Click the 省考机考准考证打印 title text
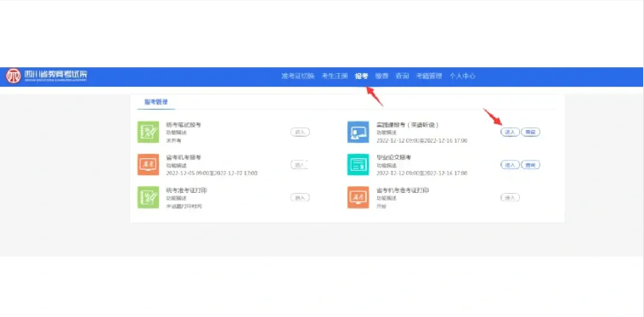 pyautogui.click(x=403, y=190)
